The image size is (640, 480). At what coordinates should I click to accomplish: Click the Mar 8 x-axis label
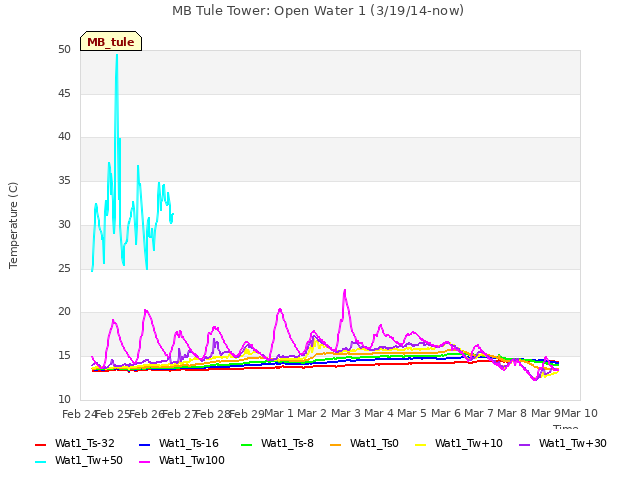(x=512, y=413)
